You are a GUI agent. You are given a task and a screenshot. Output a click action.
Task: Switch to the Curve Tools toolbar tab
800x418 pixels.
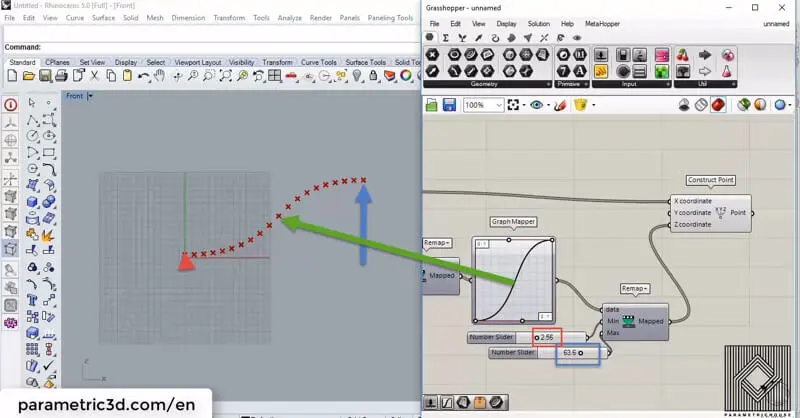320,62
